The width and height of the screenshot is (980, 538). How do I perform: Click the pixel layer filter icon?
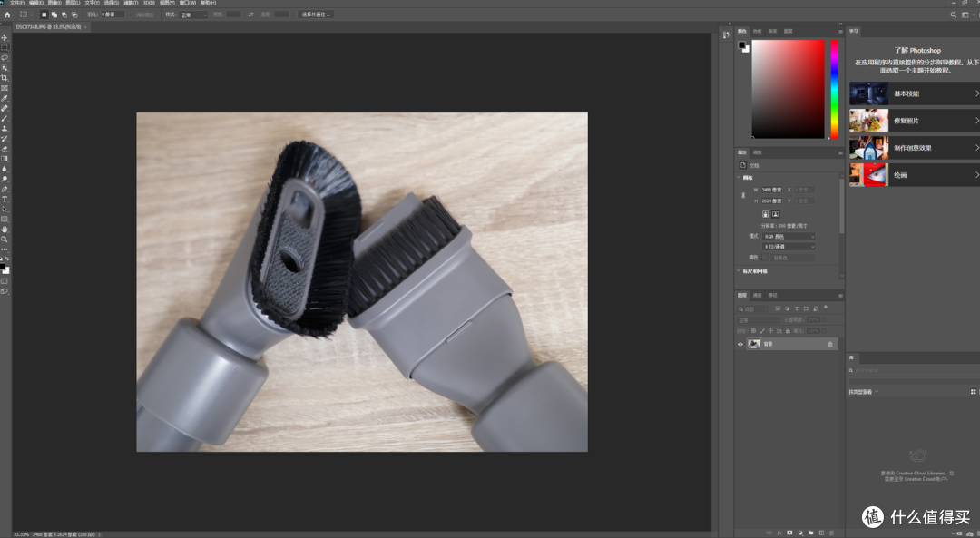(778, 308)
